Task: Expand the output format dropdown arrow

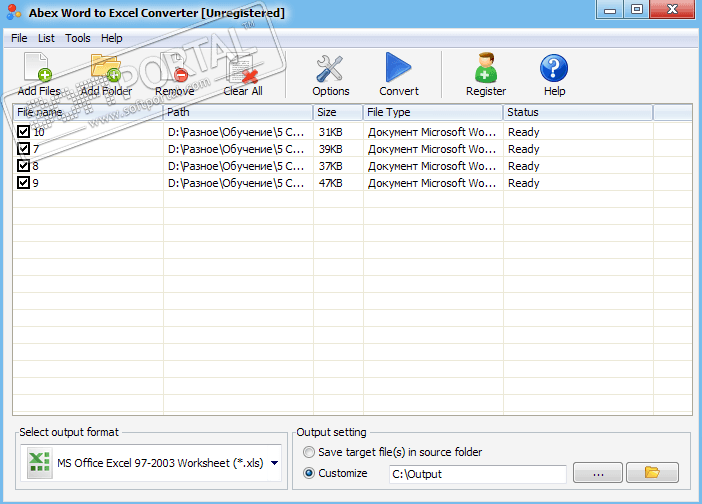Action: (274, 463)
